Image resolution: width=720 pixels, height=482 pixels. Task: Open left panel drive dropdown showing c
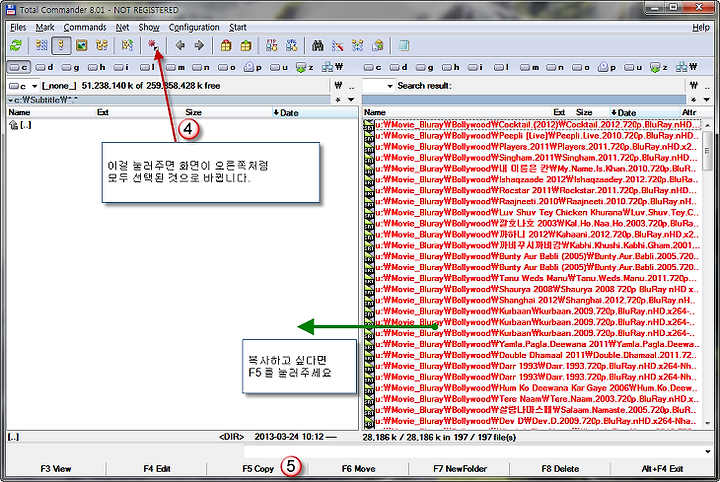(23, 86)
